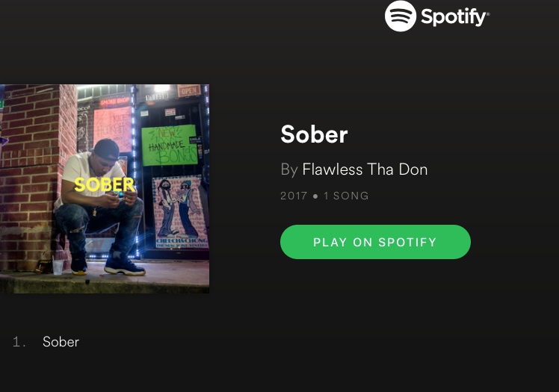Click the Spotify circular logo icon

point(401,16)
